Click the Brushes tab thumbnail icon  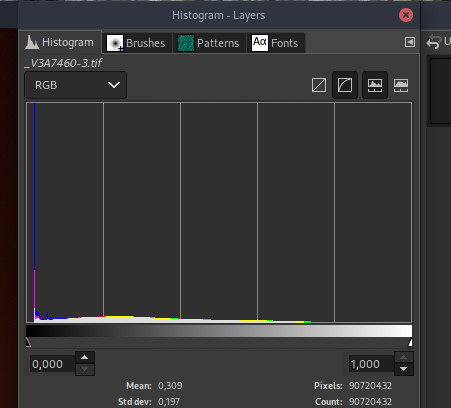point(115,43)
